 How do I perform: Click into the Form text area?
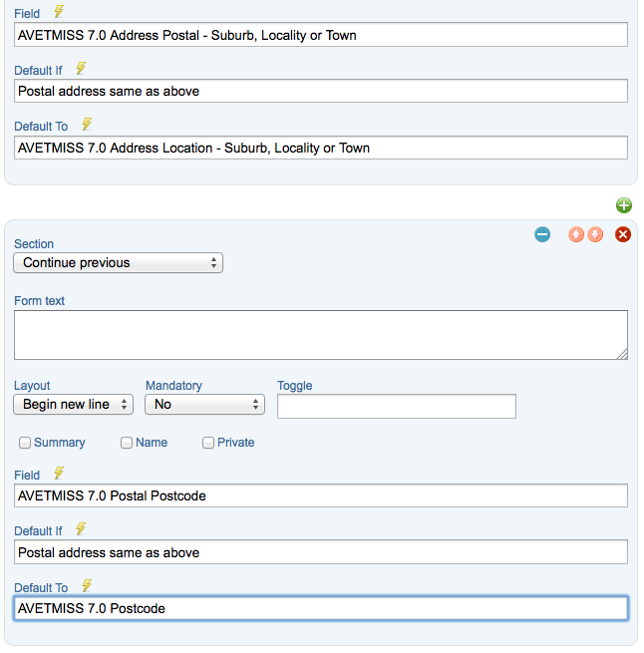coord(321,335)
